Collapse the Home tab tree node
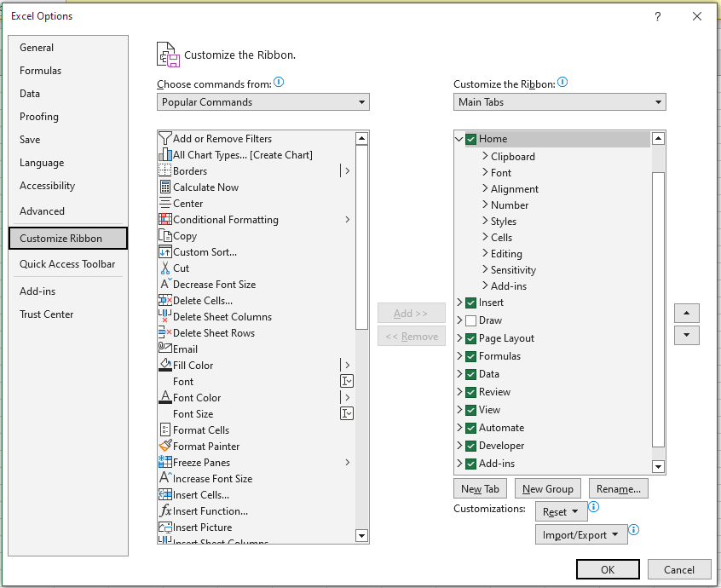 (459, 139)
